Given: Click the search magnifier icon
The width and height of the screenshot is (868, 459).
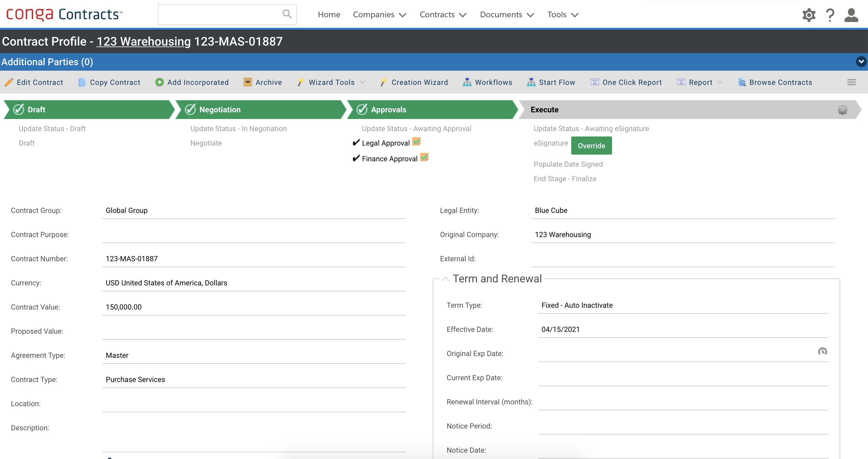Looking at the screenshot, I should [287, 14].
